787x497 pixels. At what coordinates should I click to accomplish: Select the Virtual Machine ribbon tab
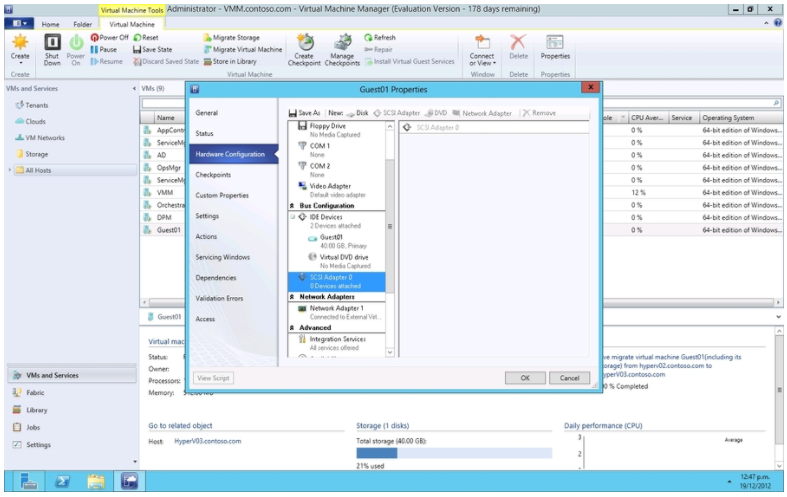[x=132, y=24]
